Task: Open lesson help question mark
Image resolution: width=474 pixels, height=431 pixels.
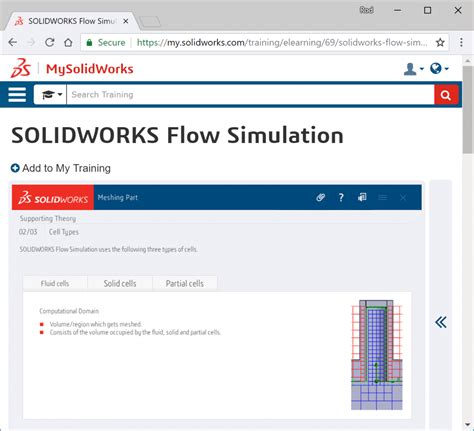Action: point(341,198)
